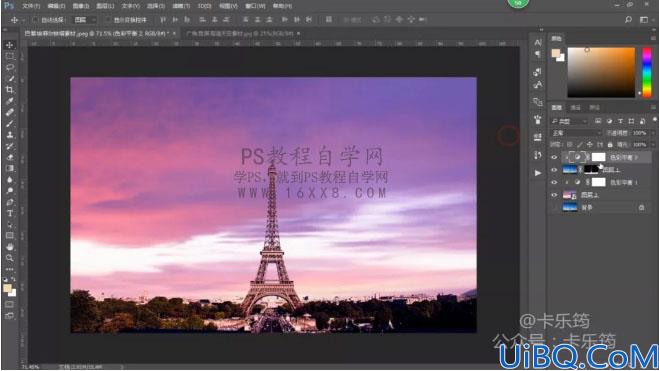The height and width of the screenshot is (371, 659).
Task: Switch to the Channels tab
Action: point(575,108)
